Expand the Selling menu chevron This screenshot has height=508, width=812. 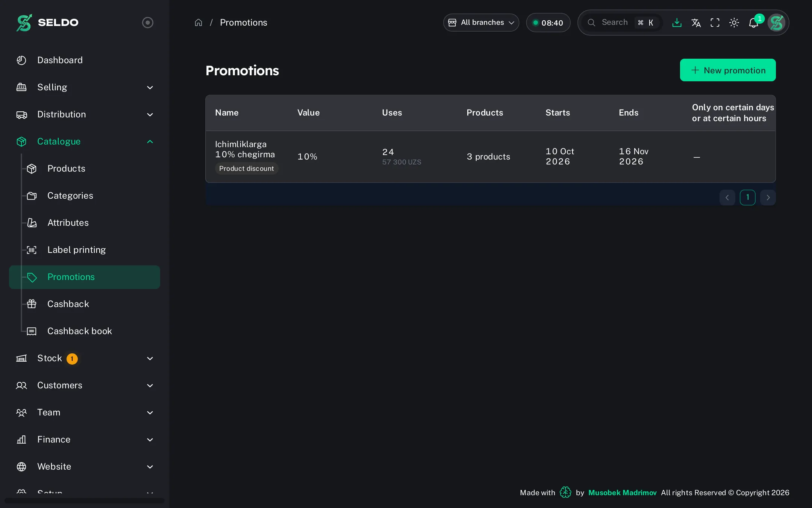click(150, 87)
